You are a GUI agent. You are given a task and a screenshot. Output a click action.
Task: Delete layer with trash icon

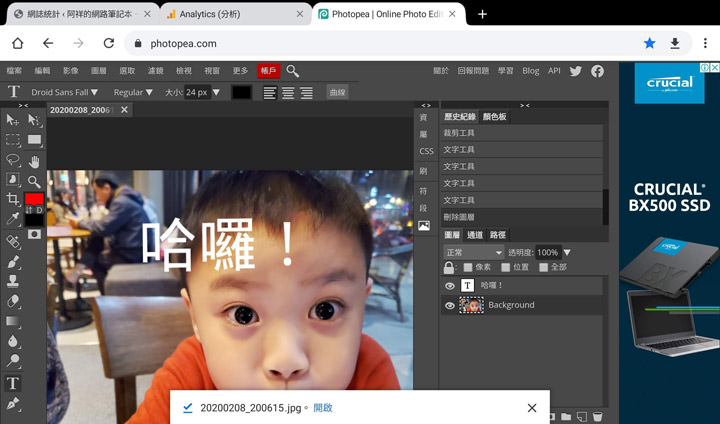597,416
